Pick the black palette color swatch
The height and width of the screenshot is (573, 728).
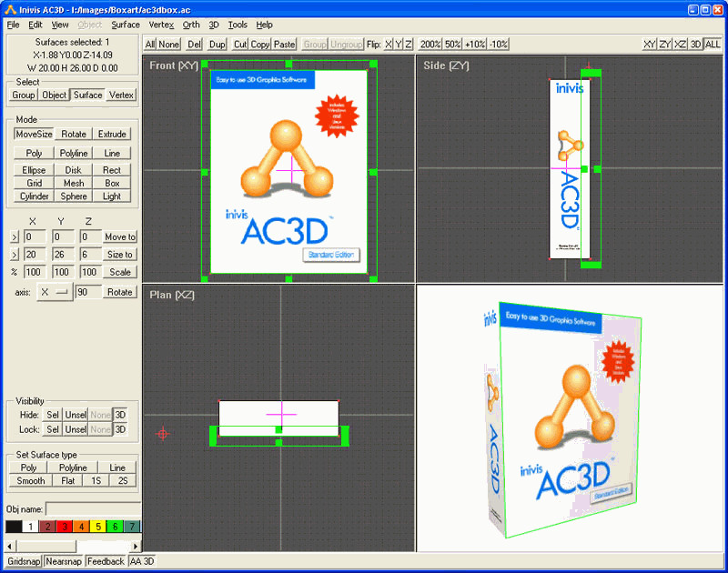tap(14, 527)
